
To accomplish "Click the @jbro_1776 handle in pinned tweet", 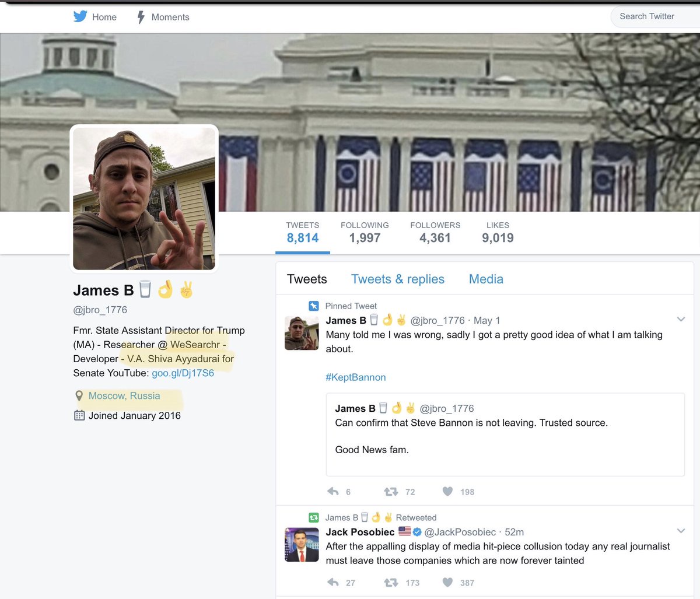I will click(437, 320).
